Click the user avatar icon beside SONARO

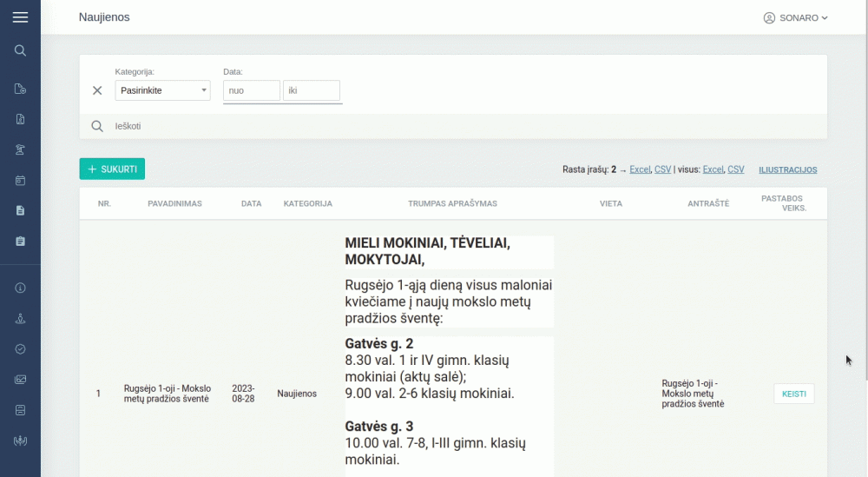coord(769,18)
